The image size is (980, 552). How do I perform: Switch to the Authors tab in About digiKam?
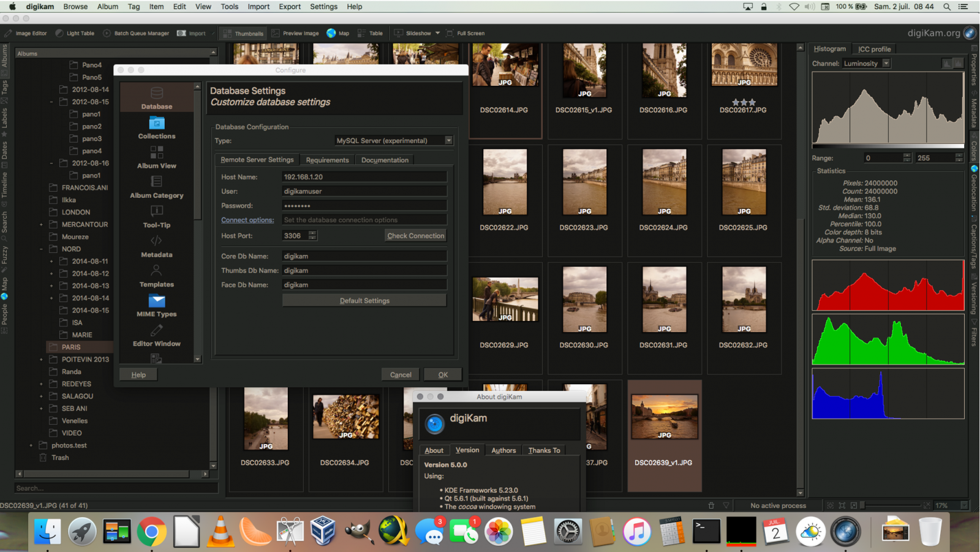503,450
